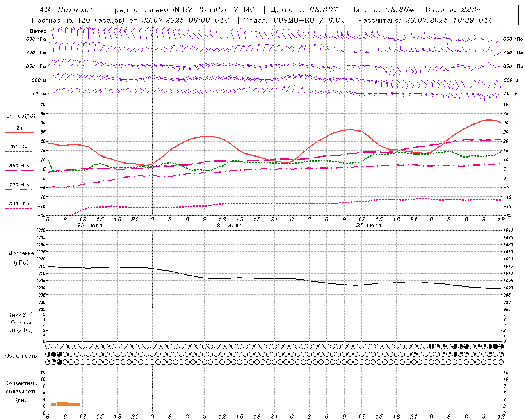The width and height of the screenshot is (525, 420).
Task: Click the (гПа) unit label under Давление
Action: pos(21,262)
